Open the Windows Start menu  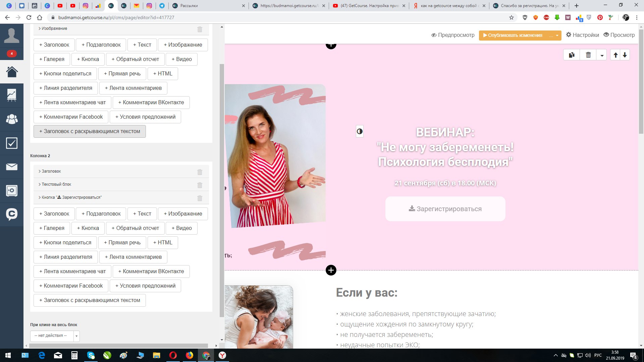[x=8, y=355]
